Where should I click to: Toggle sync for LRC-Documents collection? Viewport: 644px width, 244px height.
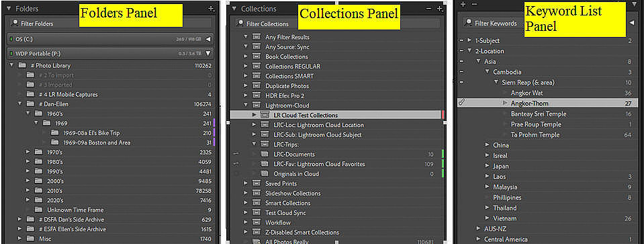point(236,154)
